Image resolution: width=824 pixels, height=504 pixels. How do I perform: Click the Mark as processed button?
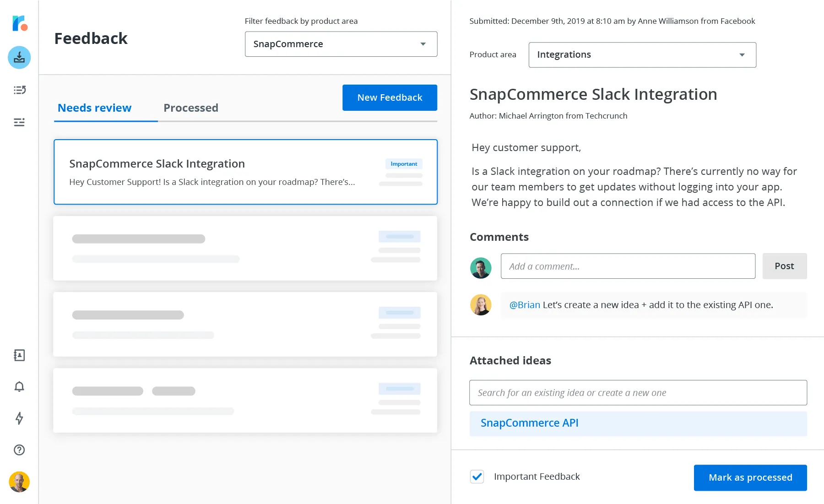point(750,477)
